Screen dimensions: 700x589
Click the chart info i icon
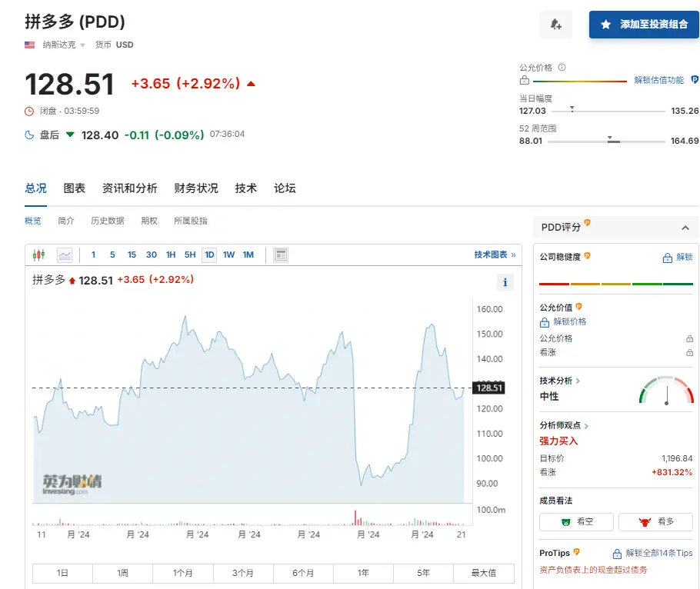click(x=505, y=282)
